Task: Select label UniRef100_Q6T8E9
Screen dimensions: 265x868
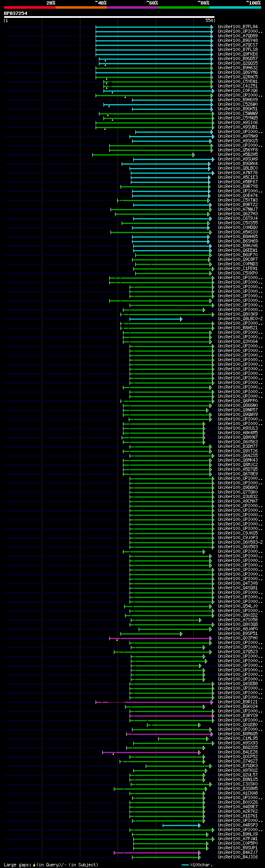Action: coord(238,474)
